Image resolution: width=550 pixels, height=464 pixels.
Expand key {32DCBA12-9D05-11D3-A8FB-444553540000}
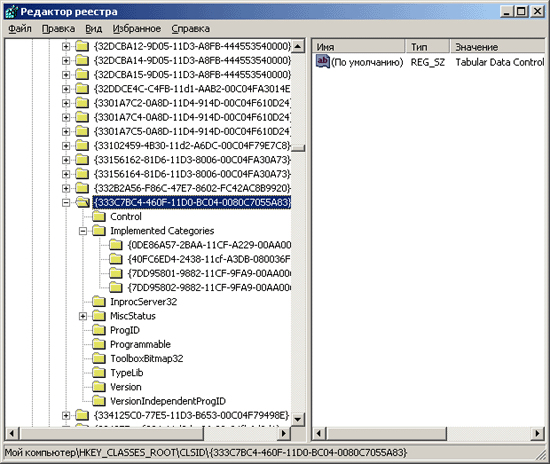(x=66, y=46)
